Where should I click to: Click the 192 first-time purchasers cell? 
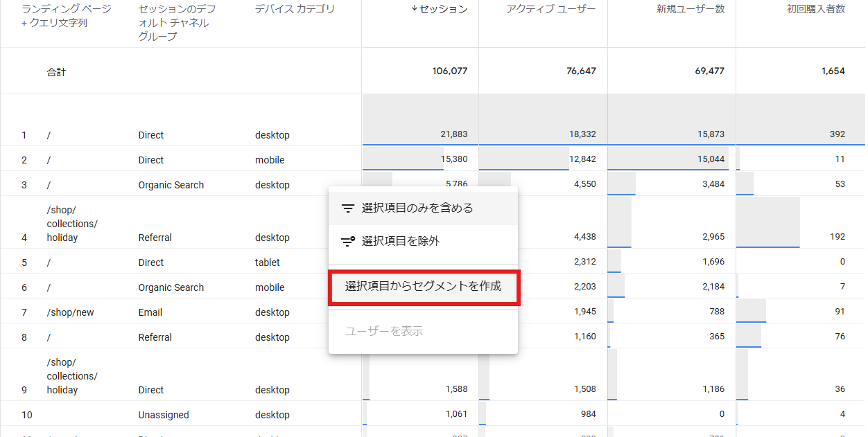[x=837, y=237]
